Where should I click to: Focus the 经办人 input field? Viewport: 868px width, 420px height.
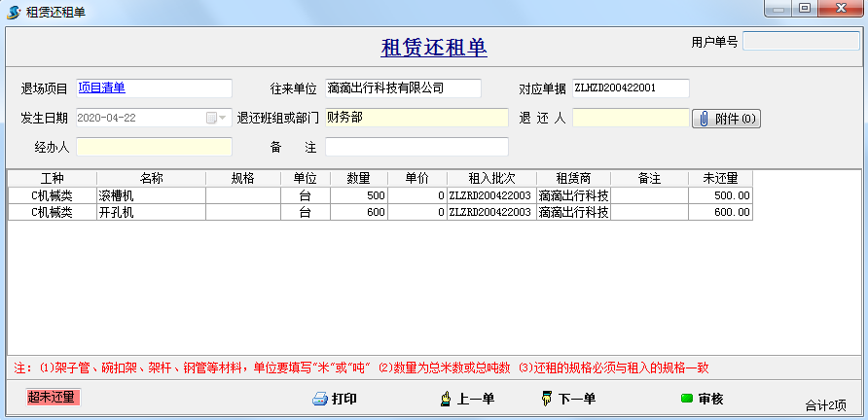pos(154,147)
